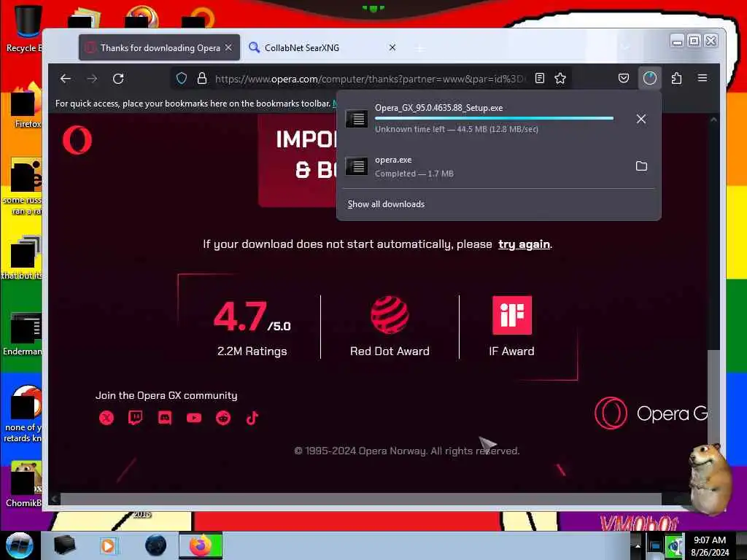Open the tracking protection shield icon
Image resolution: width=747 pixels, height=560 pixels.
[x=182, y=78]
